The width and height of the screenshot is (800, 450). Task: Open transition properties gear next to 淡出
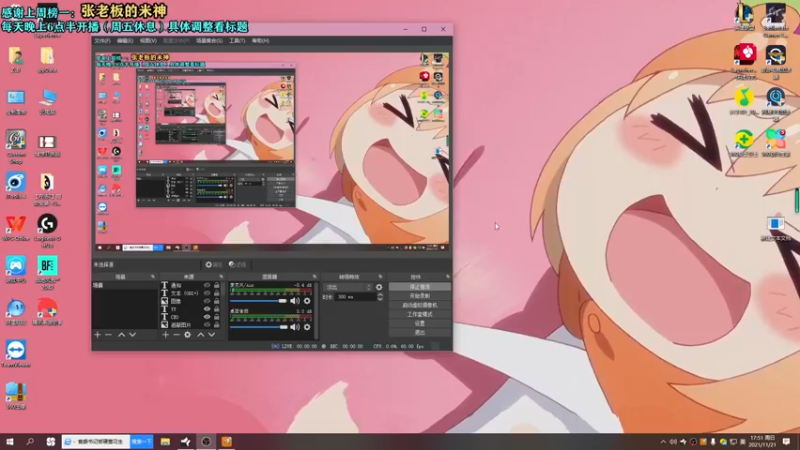[379, 287]
